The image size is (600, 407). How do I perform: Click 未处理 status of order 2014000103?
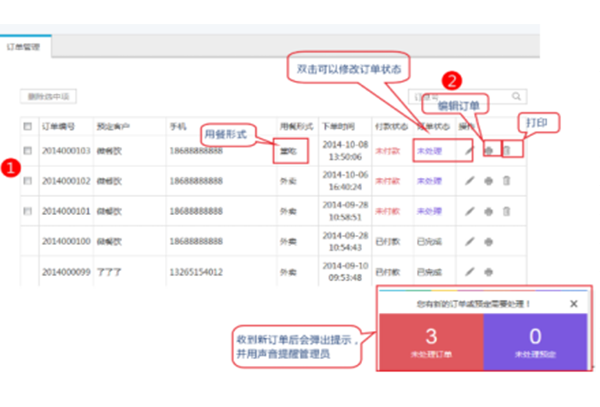(x=429, y=151)
